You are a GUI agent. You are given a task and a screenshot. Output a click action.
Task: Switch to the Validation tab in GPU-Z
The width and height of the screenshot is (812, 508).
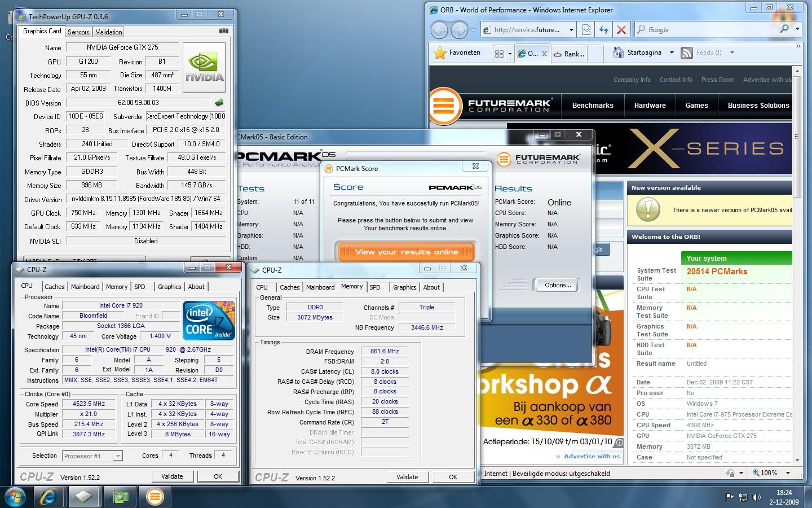point(109,32)
